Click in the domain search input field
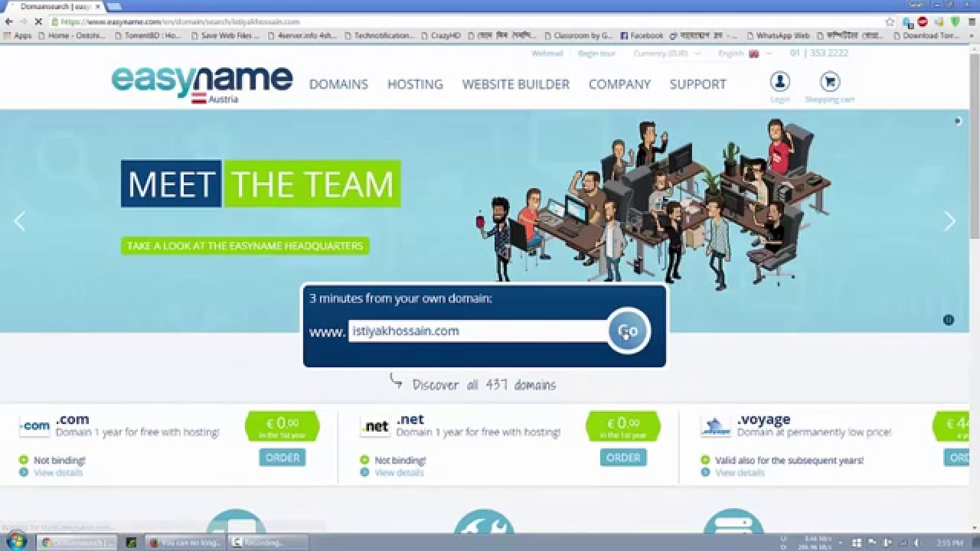The height and width of the screenshot is (551, 980). click(478, 331)
